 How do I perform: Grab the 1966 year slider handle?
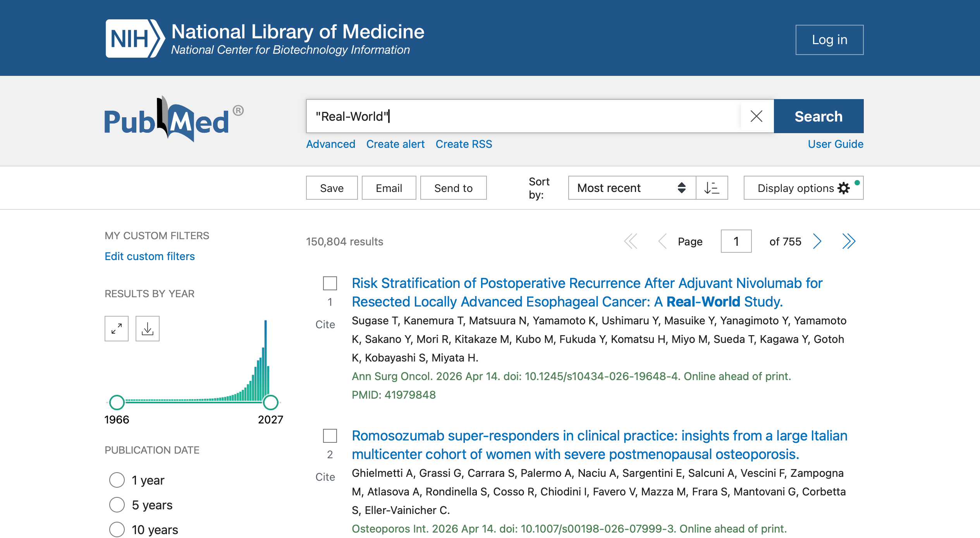tap(117, 402)
